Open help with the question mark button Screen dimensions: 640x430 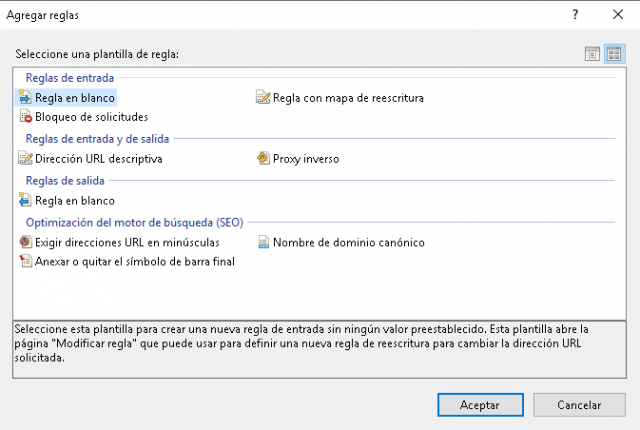tap(575, 15)
